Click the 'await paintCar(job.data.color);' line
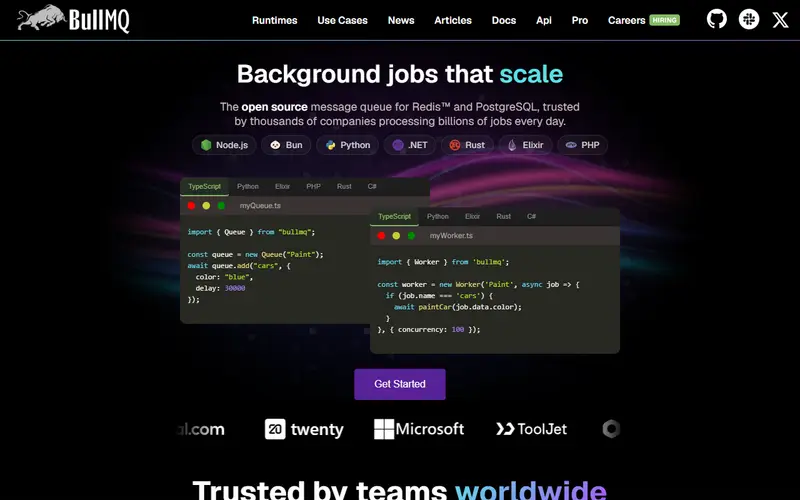Screen dimensions: 800x500 point(458,307)
